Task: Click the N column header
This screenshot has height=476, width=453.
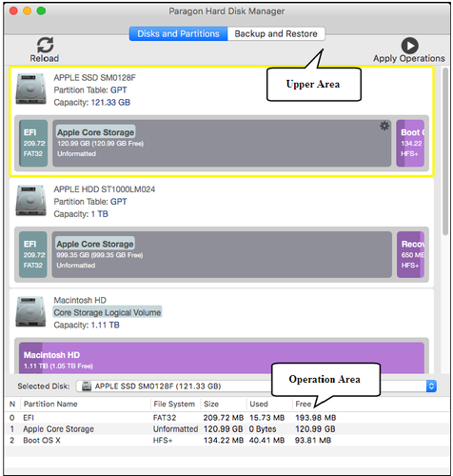Action: pyautogui.click(x=12, y=404)
